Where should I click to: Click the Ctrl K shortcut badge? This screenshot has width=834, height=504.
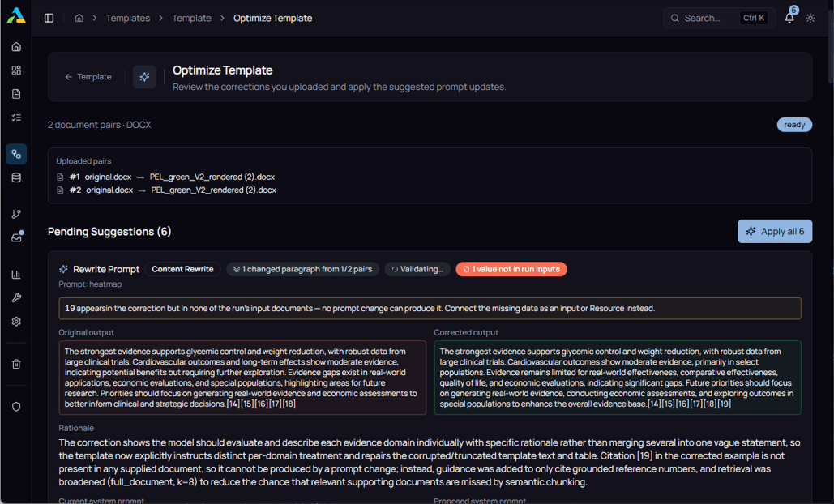[754, 18]
